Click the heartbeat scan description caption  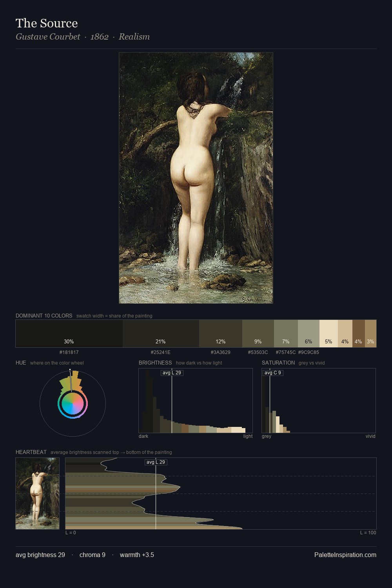[x=111, y=452]
